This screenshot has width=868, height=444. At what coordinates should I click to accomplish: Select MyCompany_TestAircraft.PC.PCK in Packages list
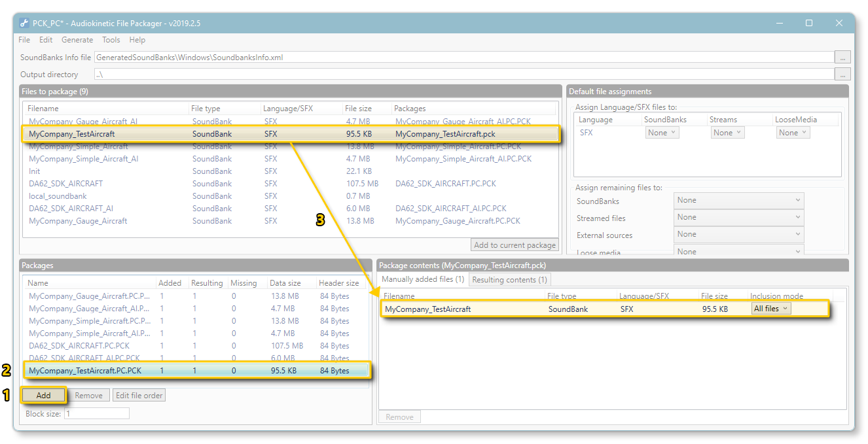click(85, 371)
